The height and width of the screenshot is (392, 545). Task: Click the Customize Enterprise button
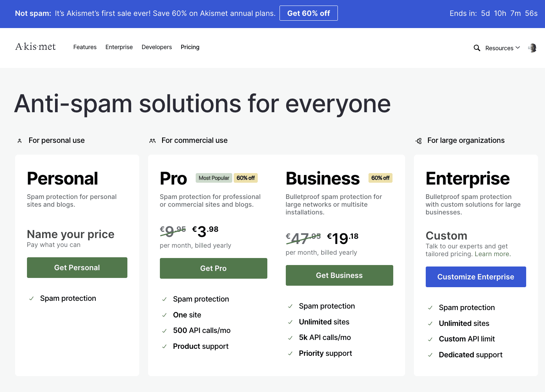476,277
